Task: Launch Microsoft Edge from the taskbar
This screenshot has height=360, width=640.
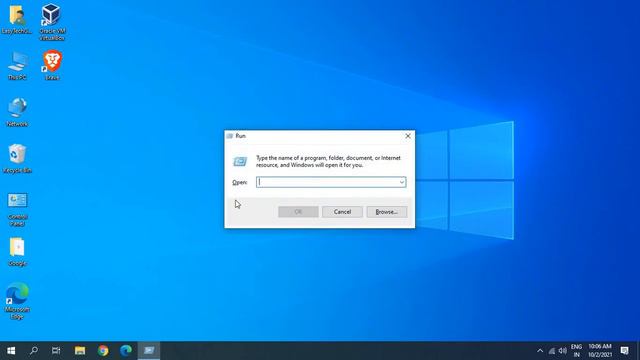Action: [x=126, y=351]
